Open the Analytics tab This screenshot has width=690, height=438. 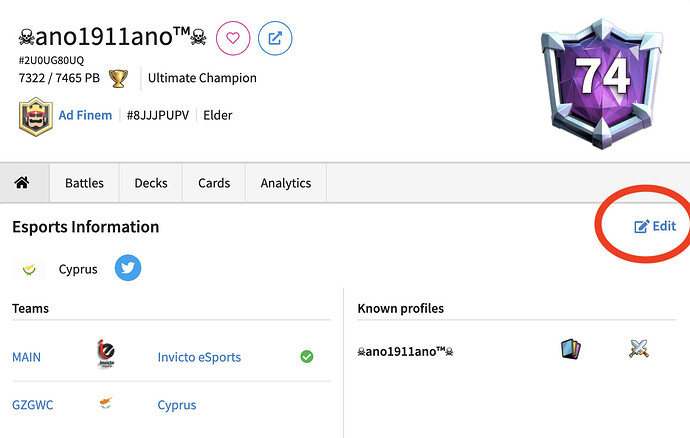pos(286,183)
